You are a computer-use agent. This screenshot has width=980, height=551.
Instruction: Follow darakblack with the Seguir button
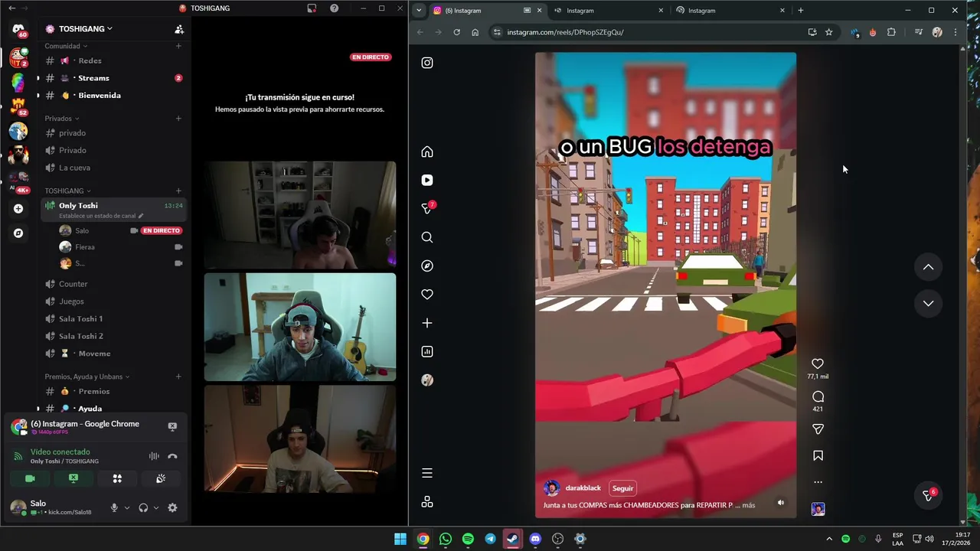622,488
